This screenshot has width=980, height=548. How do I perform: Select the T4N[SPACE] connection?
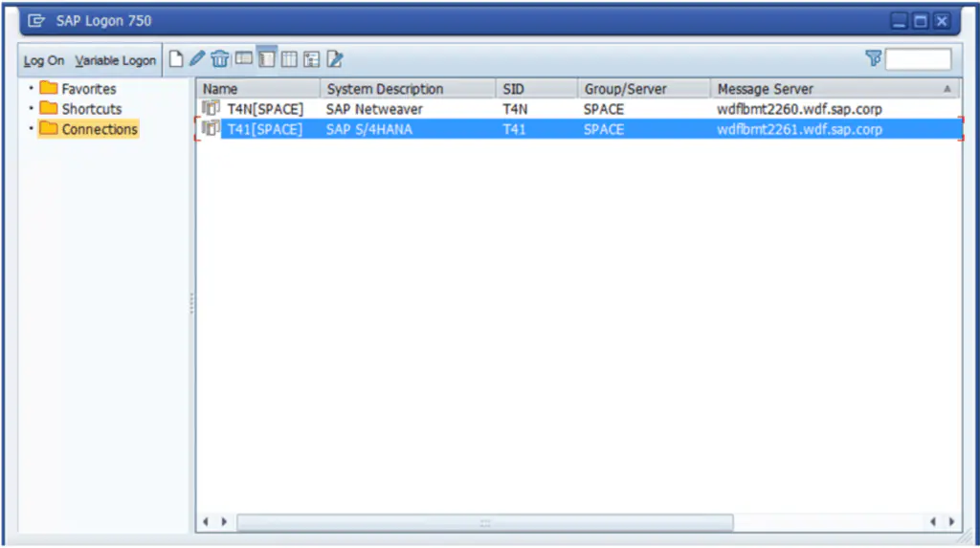[x=265, y=109]
